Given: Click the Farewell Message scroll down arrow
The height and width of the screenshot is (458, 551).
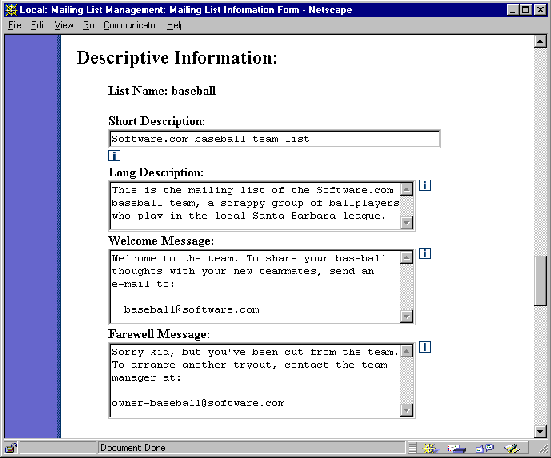Looking at the screenshot, I should (407, 410).
